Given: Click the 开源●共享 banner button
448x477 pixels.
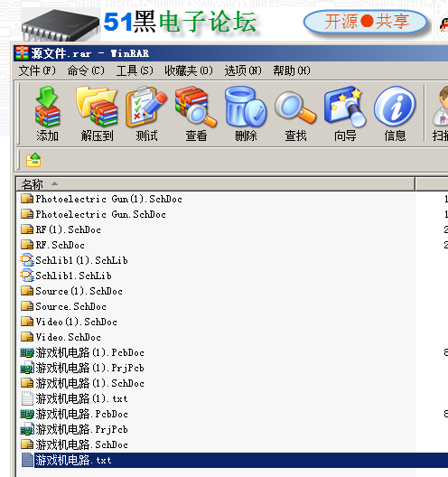Looking at the screenshot, I should (366, 22).
